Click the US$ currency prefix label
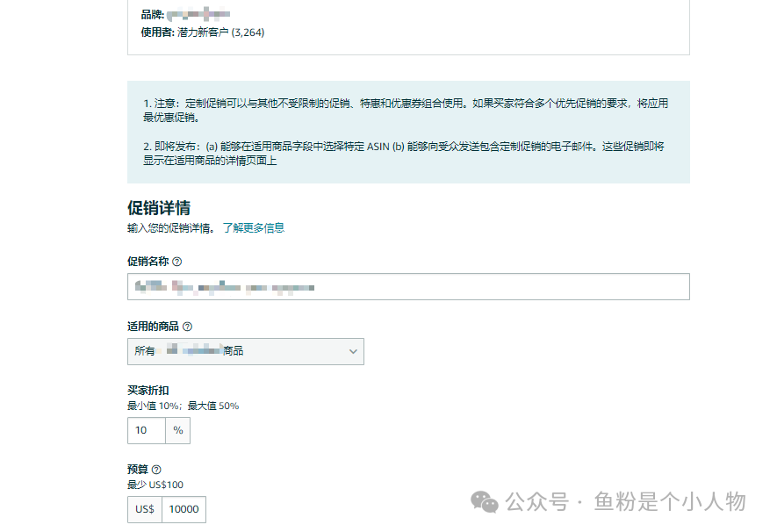The height and width of the screenshot is (532, 770). coord(145,509)
